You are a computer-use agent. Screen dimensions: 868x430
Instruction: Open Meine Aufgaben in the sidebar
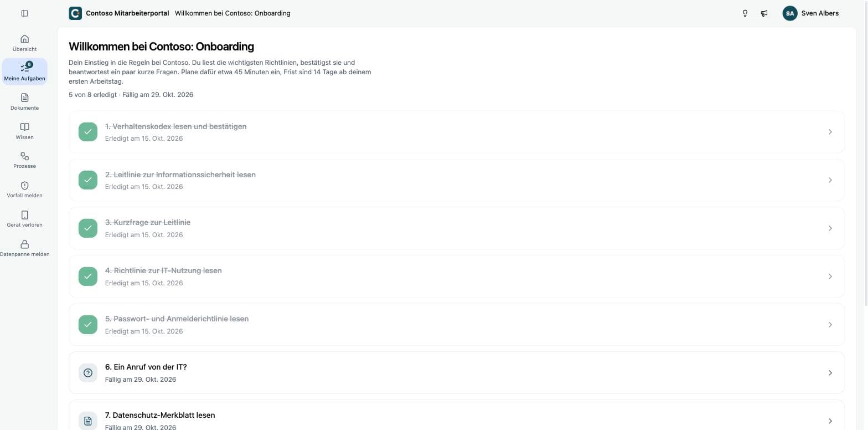tap(24, 72)
